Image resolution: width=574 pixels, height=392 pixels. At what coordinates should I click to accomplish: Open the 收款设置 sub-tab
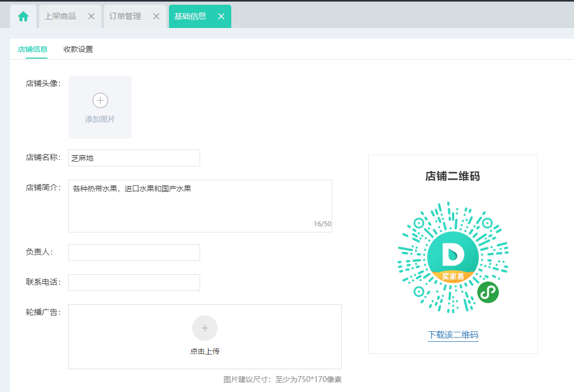(x=78, y=49)
